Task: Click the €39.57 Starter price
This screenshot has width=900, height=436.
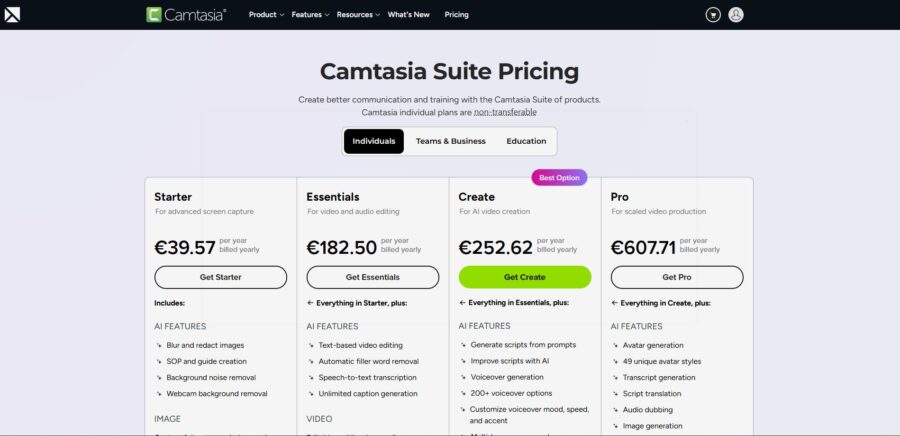Action: pos(185,248)
